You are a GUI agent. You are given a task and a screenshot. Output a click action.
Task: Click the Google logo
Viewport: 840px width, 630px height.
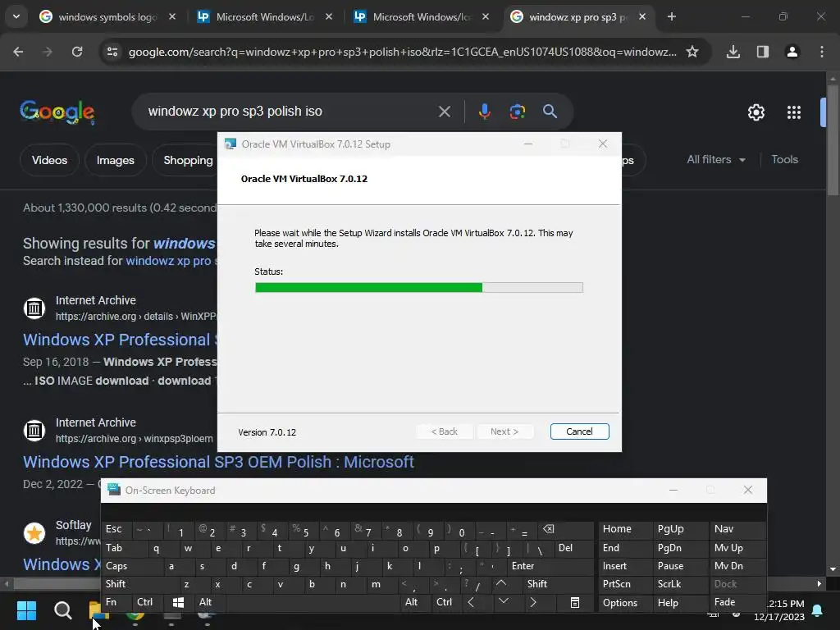57,112
